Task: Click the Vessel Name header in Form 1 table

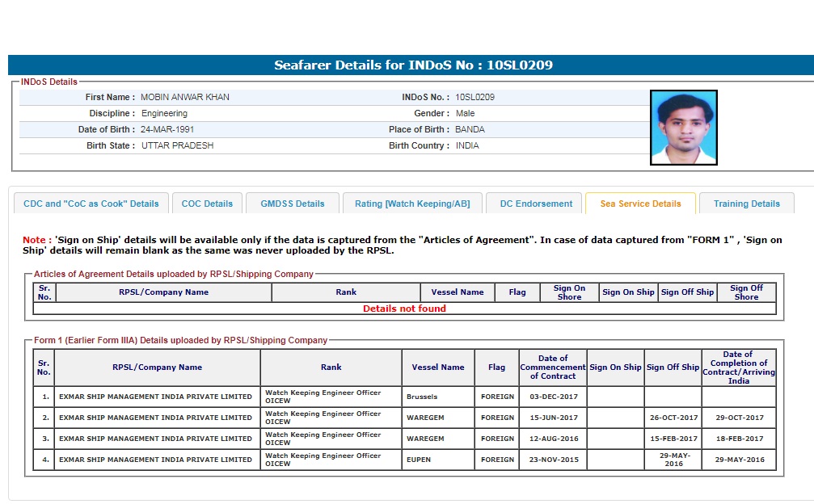Action: point(437,367)
